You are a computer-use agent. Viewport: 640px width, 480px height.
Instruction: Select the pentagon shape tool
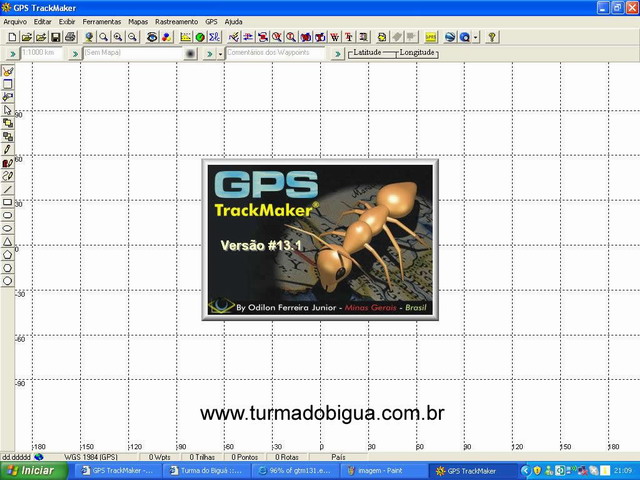click(x=7, y=254)
